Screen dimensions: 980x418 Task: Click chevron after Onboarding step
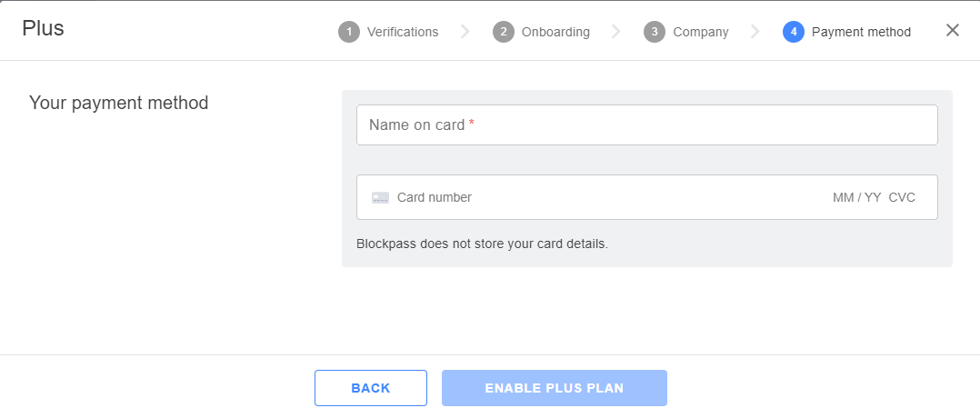click(616, 32)
